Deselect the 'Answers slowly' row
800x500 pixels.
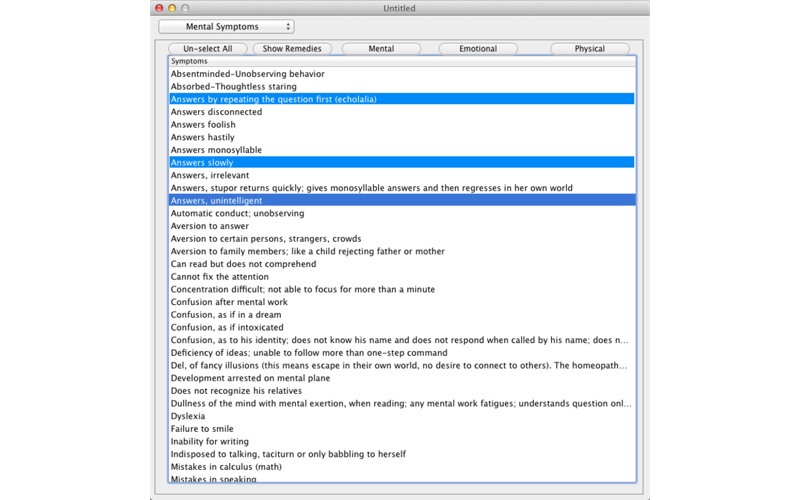coord(402,162)
